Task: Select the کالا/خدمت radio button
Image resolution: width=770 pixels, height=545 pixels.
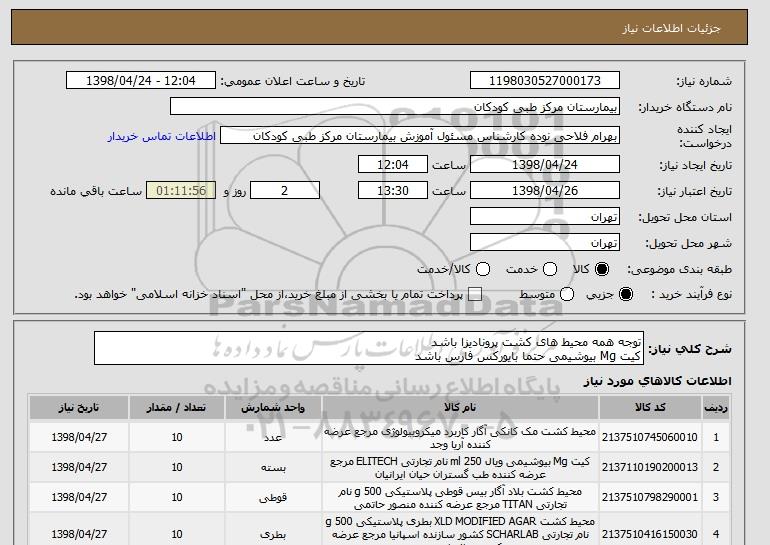Action: click(x=483, y=269)
